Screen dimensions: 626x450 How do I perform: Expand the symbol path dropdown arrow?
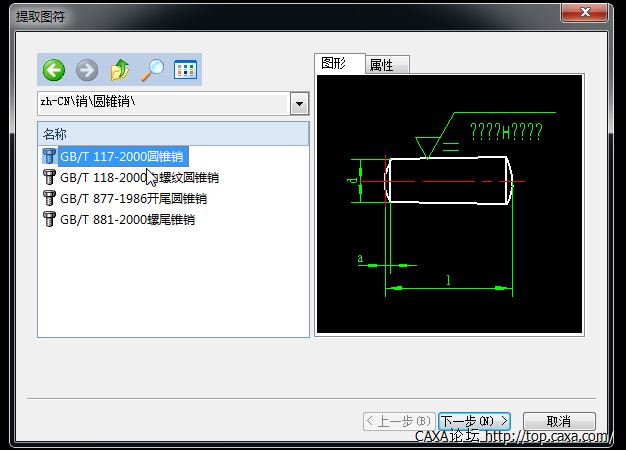299,103
